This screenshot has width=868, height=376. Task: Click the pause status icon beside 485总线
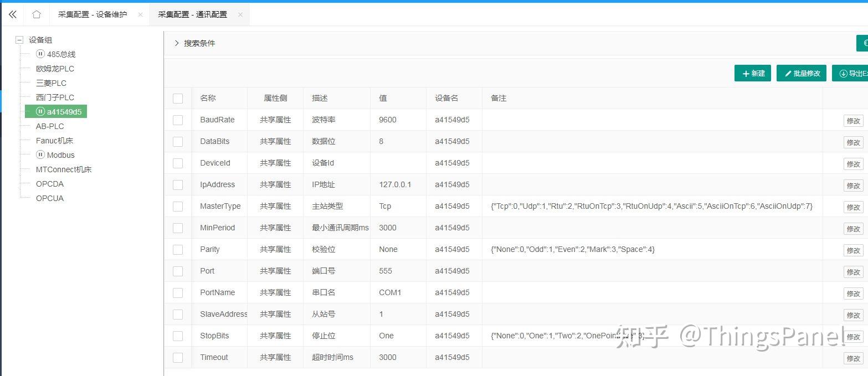click(x=39, y=54)
